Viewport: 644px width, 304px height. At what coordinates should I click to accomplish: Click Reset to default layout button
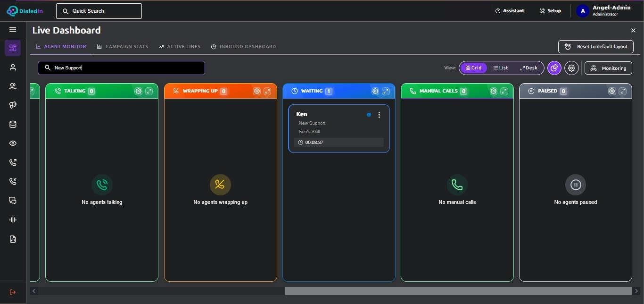[x=596, y=47]
